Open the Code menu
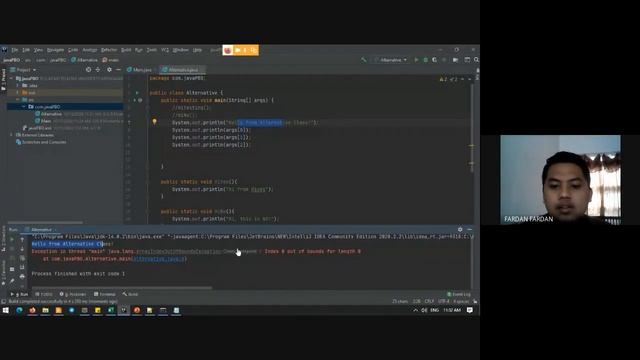Viewport: 640px width, 360px height. [73, 50]
